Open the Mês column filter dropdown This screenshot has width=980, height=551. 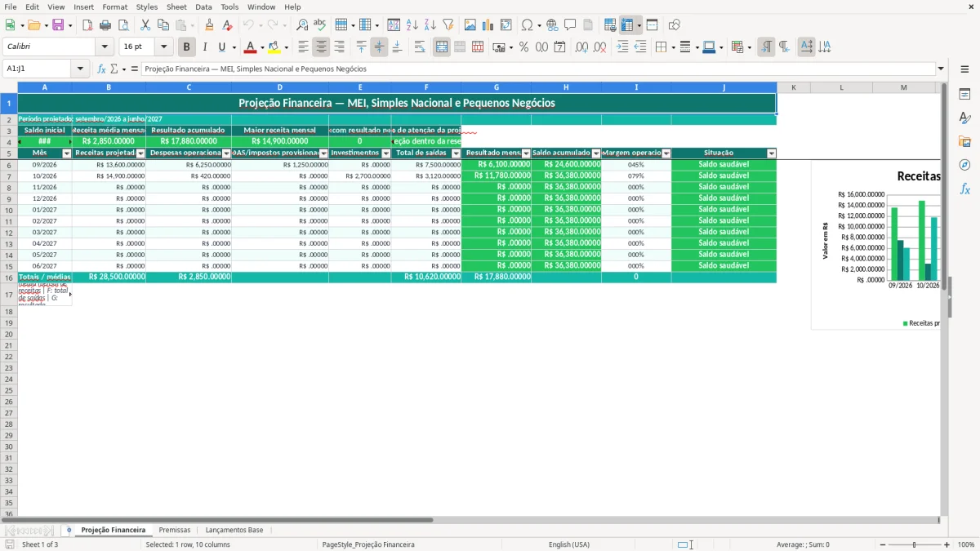click(67, 153)
